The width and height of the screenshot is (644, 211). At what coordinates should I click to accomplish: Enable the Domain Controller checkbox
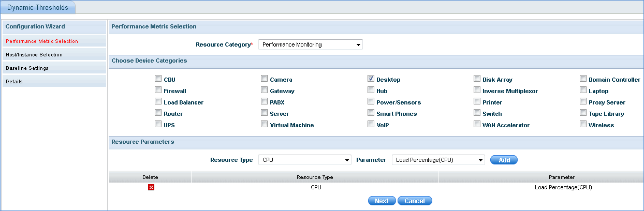(x=583, y=79)
